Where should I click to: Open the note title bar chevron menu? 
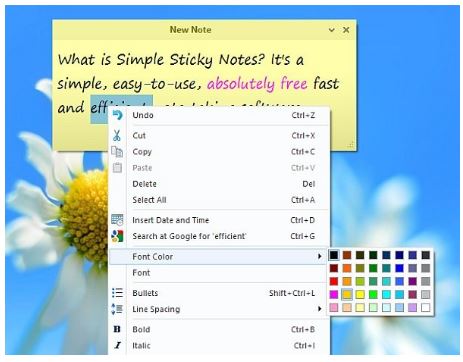click(x=331, y=30)
